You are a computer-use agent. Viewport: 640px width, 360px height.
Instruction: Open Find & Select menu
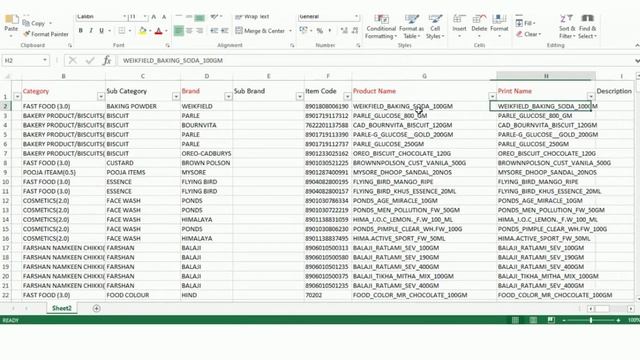(587, 27)
